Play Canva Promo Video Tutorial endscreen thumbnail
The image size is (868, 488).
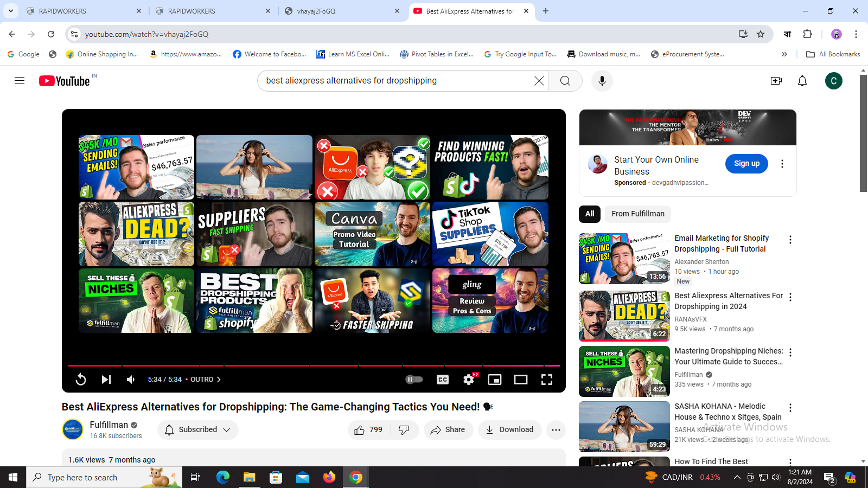coord(372,234)
